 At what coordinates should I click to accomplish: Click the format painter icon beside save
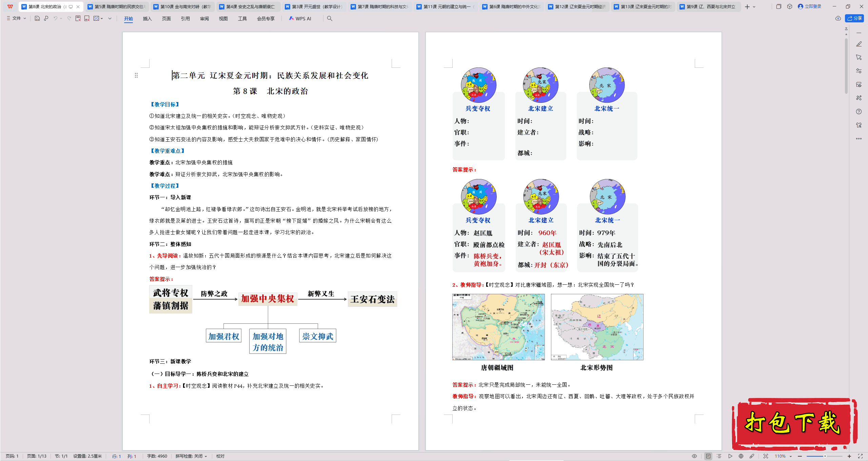(x=46, y=19)
